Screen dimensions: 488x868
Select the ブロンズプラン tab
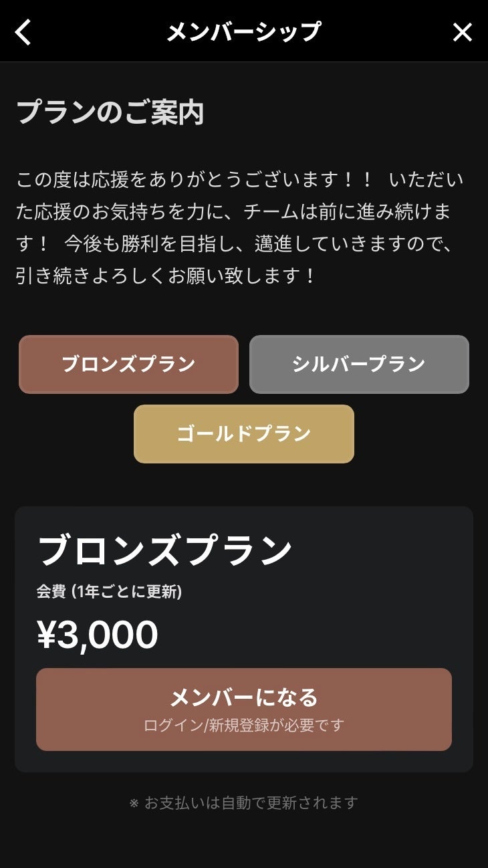point(128,364)
